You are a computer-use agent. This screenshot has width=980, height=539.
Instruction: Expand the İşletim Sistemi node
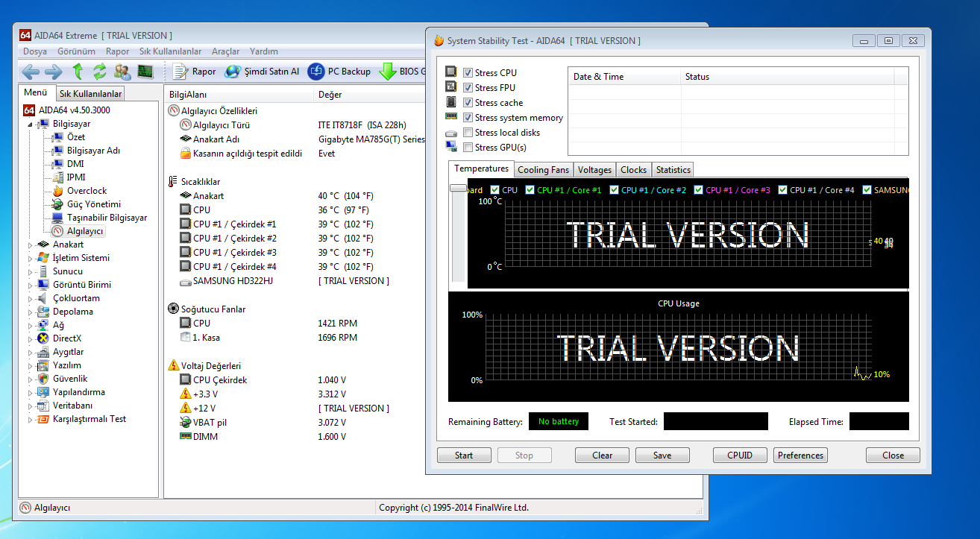31,258
